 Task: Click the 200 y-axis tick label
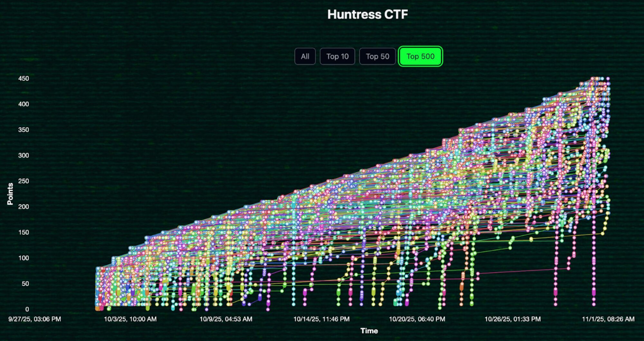point(24,207)
